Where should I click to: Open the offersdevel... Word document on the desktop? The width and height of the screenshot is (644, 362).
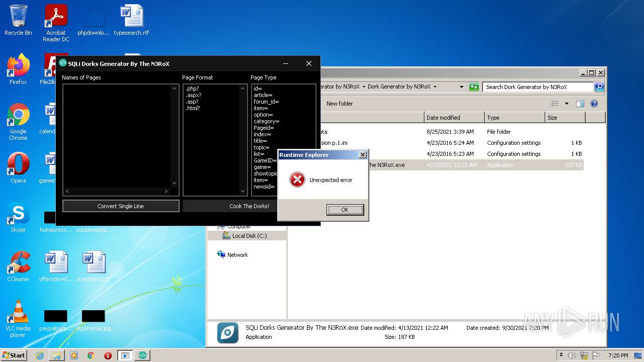click(x=56, y=266)
